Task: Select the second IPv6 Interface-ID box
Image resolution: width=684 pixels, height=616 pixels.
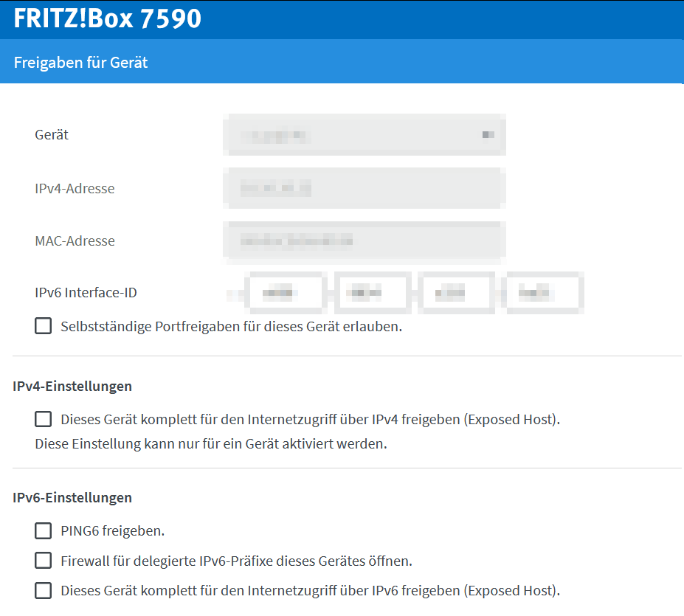Action: 373,293
